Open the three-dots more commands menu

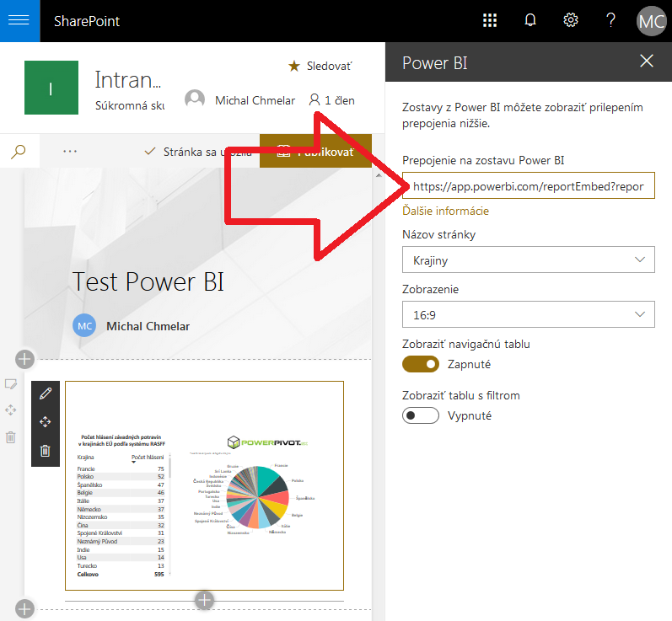click(x=69, y=151)
